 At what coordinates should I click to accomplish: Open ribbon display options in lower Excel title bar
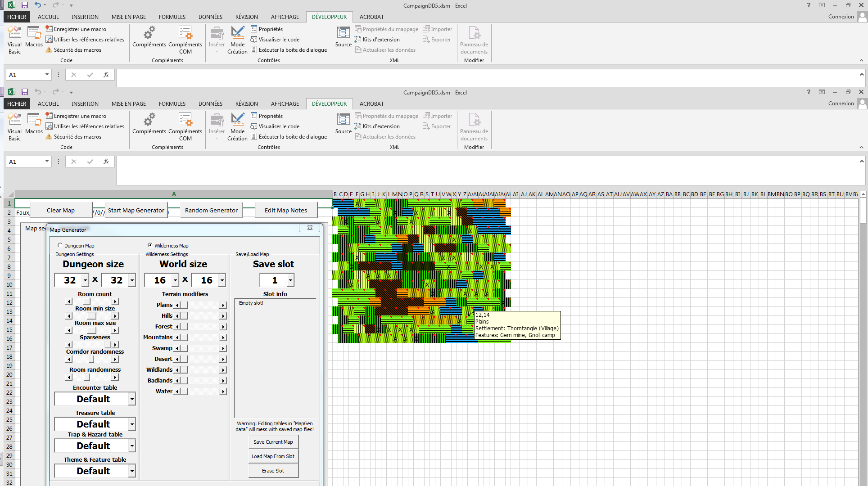822,92
